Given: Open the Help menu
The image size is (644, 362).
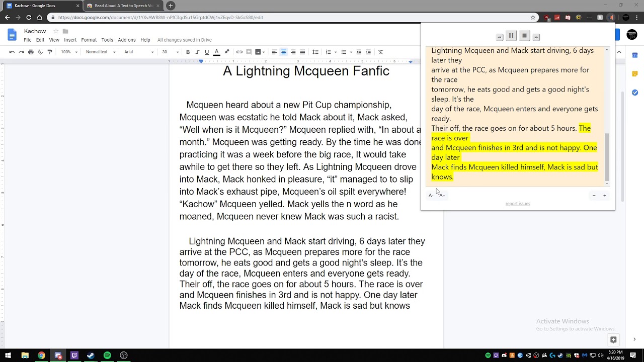Looking at the screenshot, I should pyautogui.click(x=145, y=40).
